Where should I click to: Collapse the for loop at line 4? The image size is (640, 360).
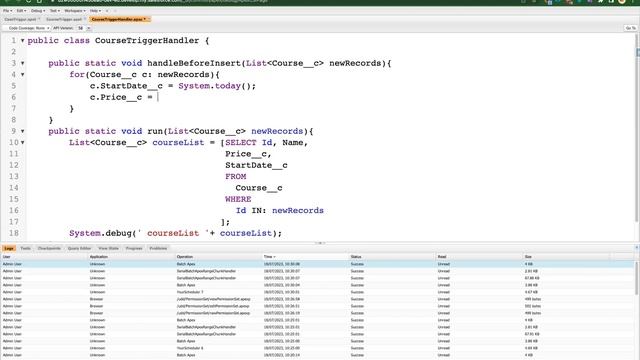22,75
